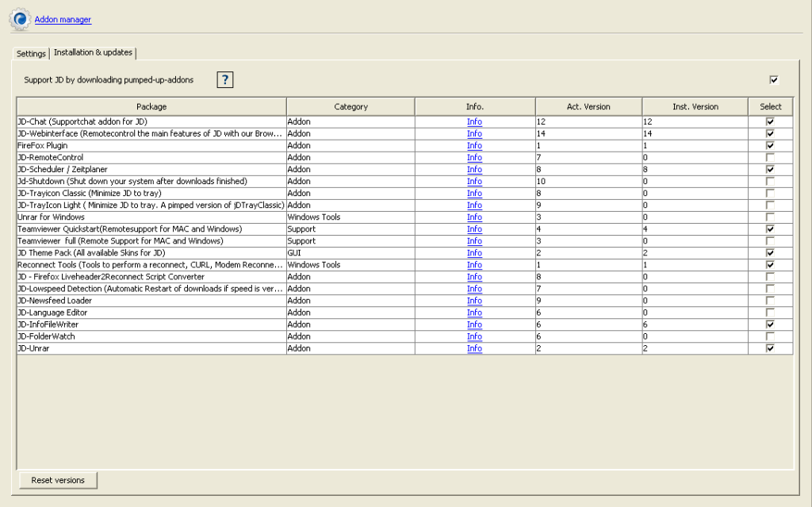Open Info link for Jd-Shutdown
Image resolution: width=812 pixels, height=507 pixels.
pyautogui.click(x=474, y=182)
